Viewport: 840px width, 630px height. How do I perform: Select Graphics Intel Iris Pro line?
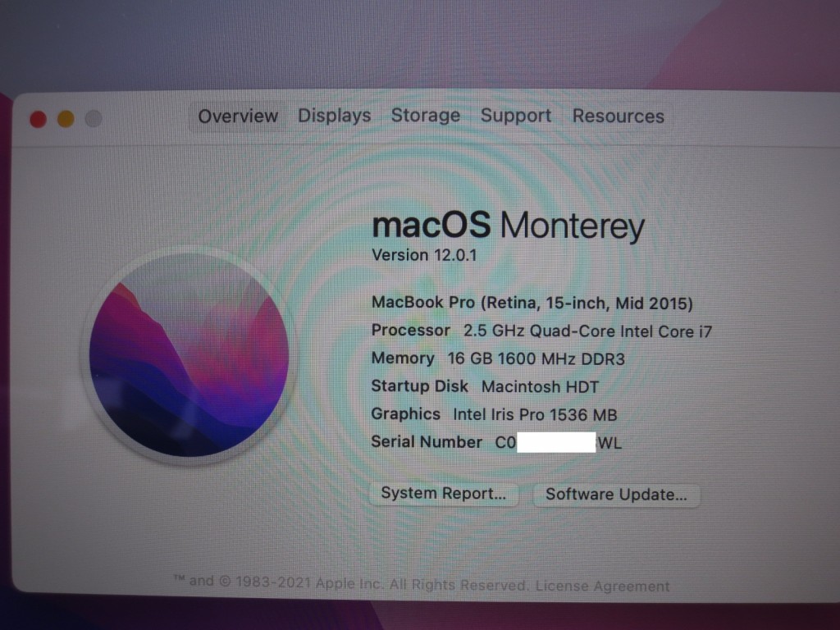494,414
